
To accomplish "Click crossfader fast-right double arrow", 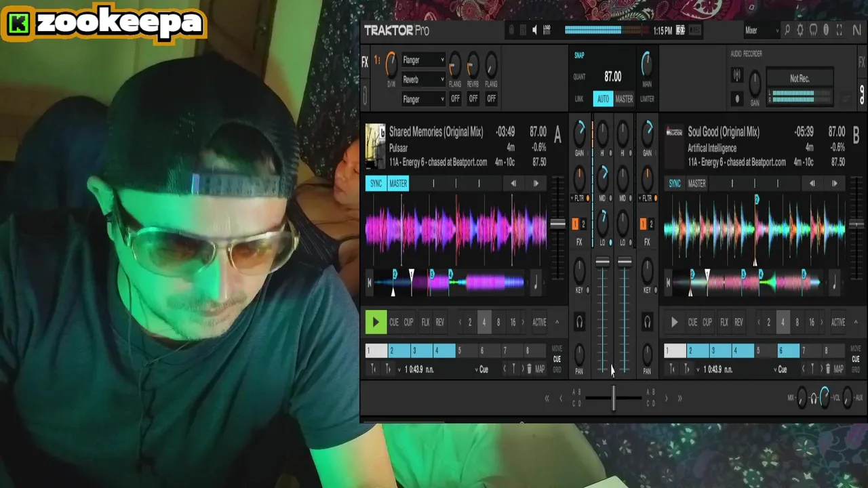I will 679,399.
